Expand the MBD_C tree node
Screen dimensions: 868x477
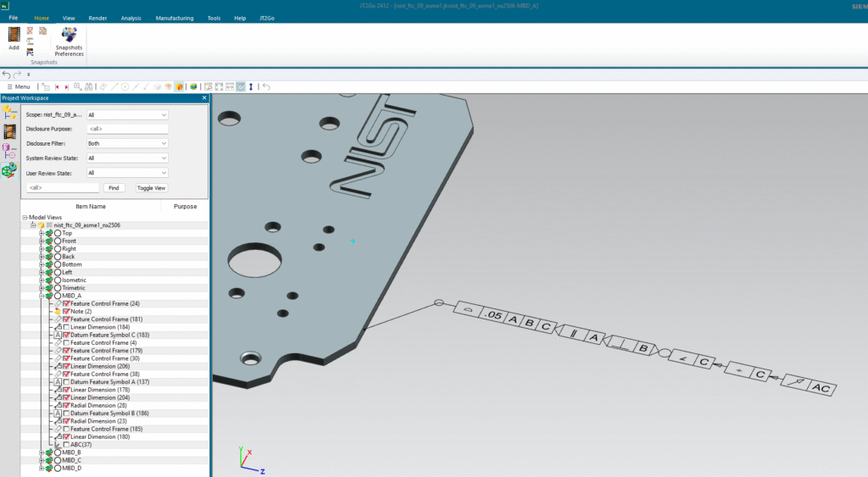point(41,460)
